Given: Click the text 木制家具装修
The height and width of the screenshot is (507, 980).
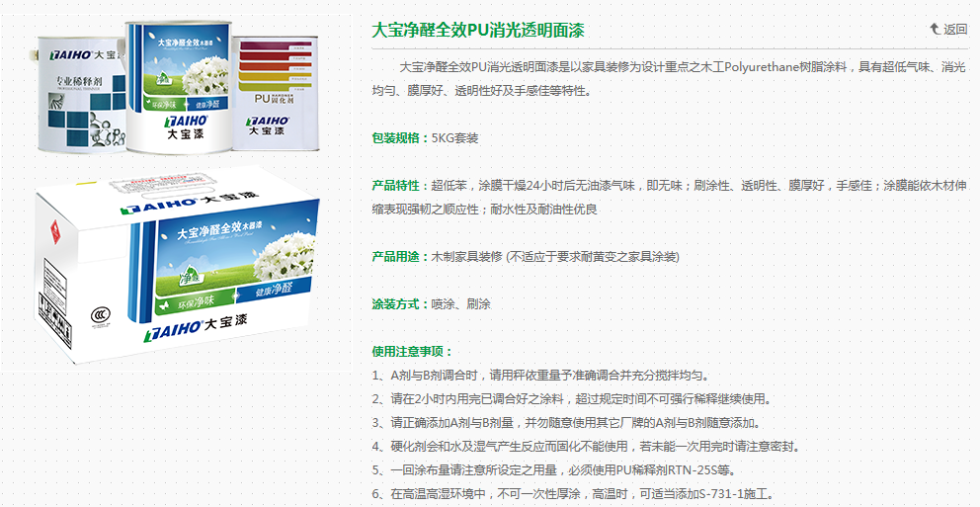Looking at the screenshot, I should (x=467, y=257).
